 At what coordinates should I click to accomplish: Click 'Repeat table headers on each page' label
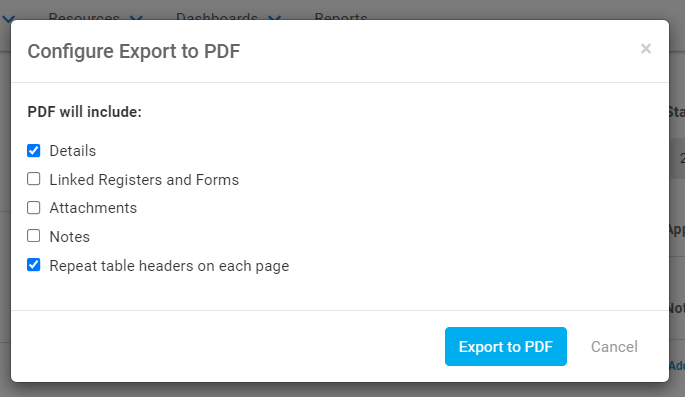(x=169, y=266)
